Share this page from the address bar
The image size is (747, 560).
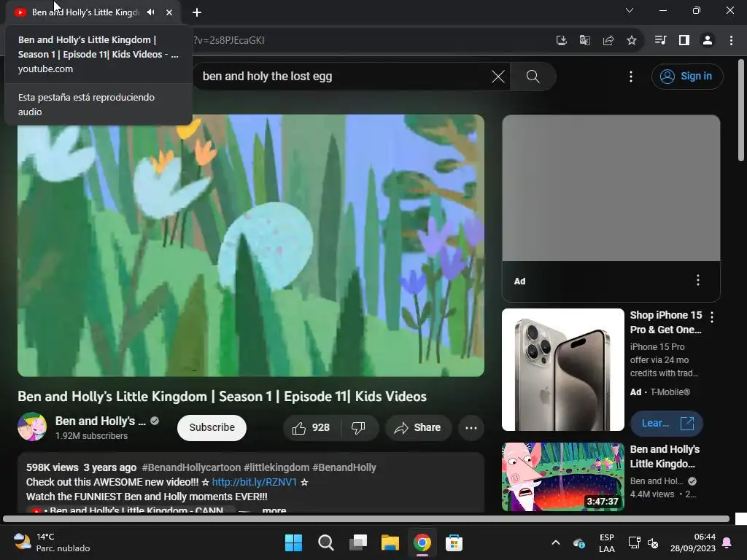click(608, 41)
